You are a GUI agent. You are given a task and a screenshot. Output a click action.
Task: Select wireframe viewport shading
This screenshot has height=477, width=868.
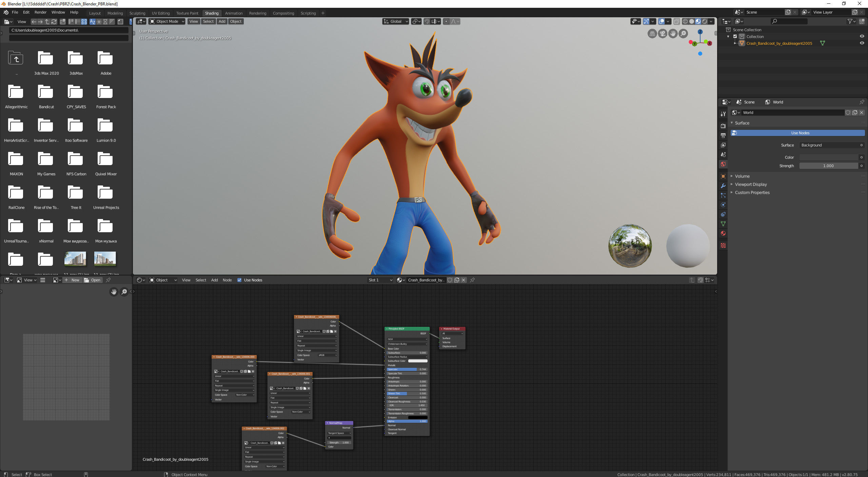(685, 21)
